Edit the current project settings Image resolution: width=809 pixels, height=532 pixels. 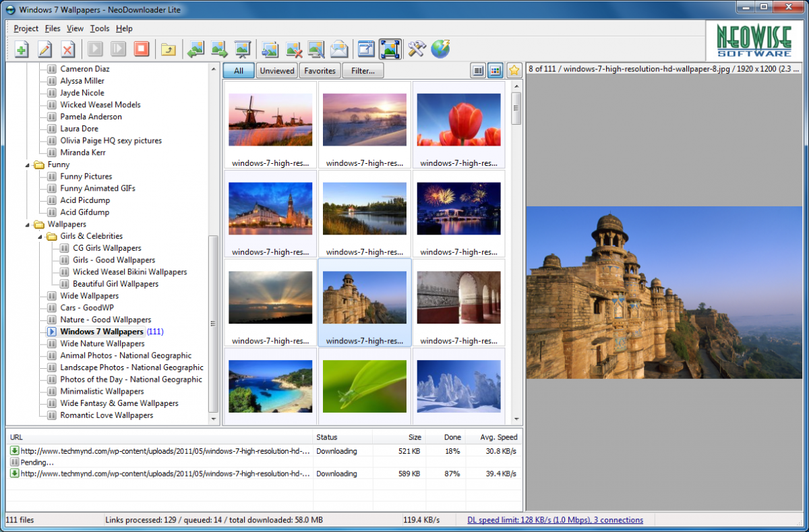click(x=45, y=49)
